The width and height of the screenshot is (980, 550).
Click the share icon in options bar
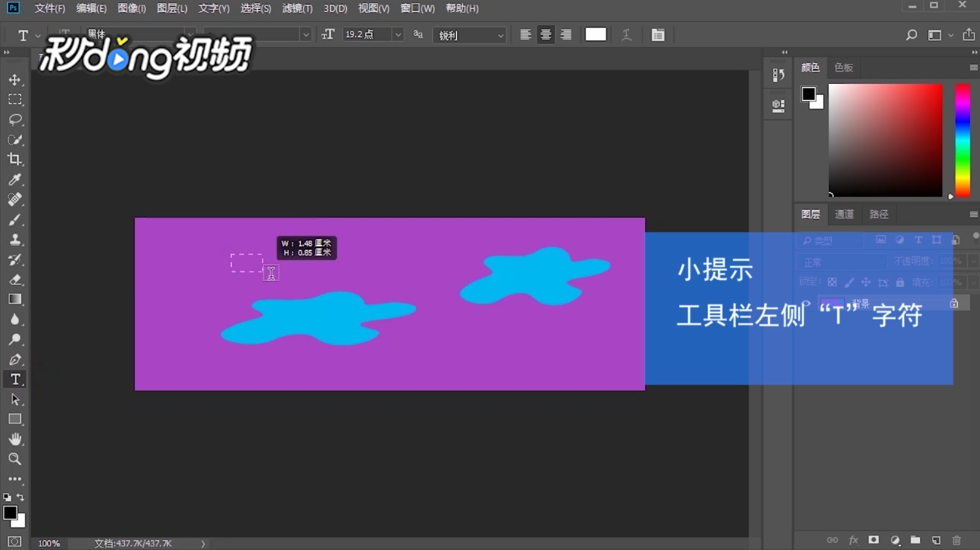968,35
